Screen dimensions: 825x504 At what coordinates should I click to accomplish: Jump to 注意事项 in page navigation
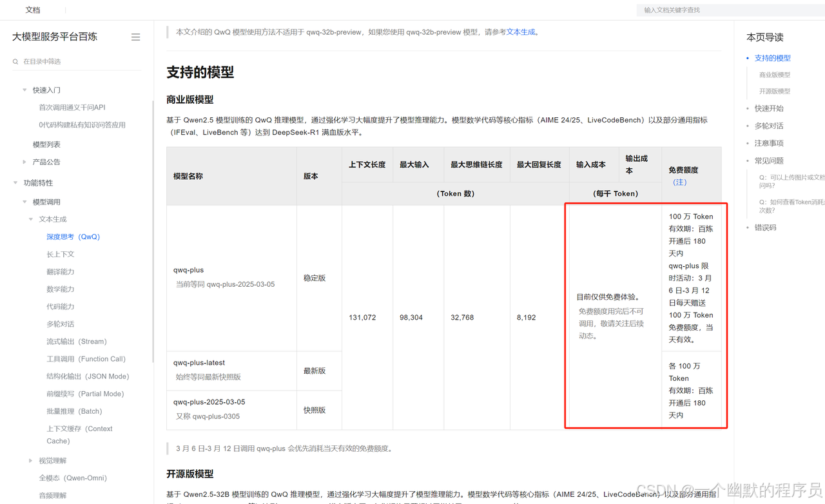point(769,143)
